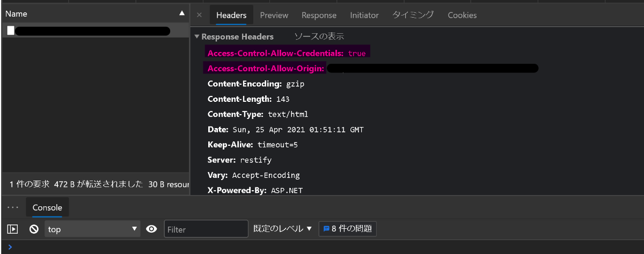Select the タイミング tab

[x=413, y=15]
